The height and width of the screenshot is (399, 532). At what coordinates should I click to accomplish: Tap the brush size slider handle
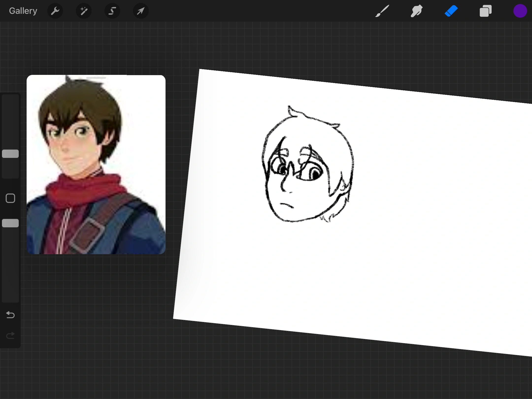pos(10,153)
